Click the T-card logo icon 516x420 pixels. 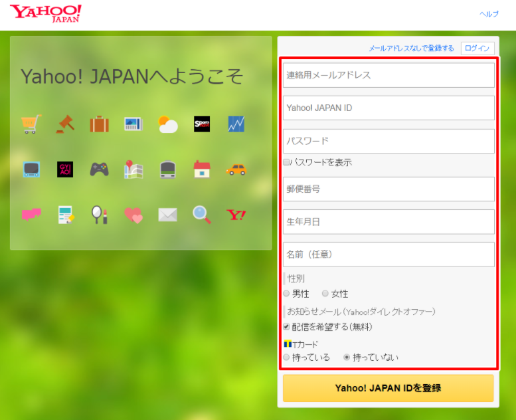pos(288,344)
